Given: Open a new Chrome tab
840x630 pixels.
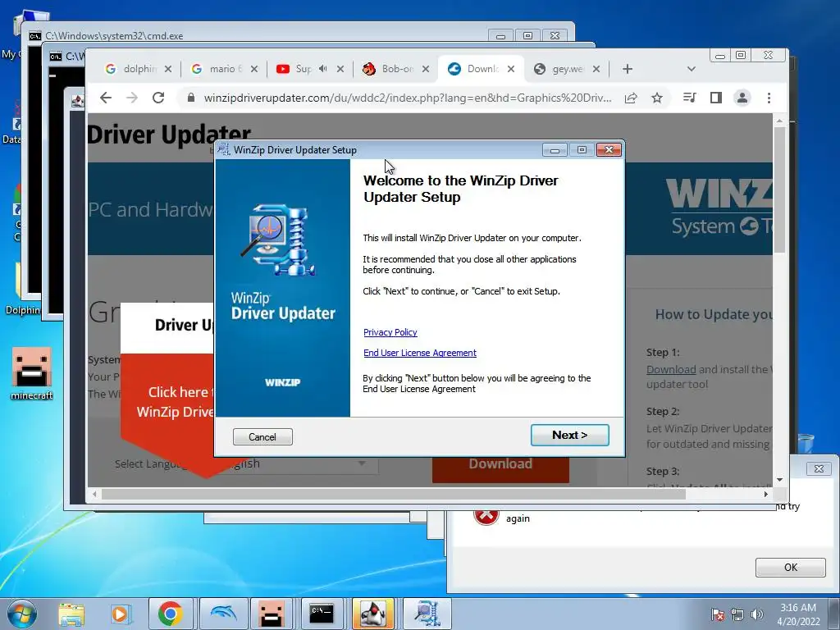Looking at the screenshot, I should click(x=628, y=69).
